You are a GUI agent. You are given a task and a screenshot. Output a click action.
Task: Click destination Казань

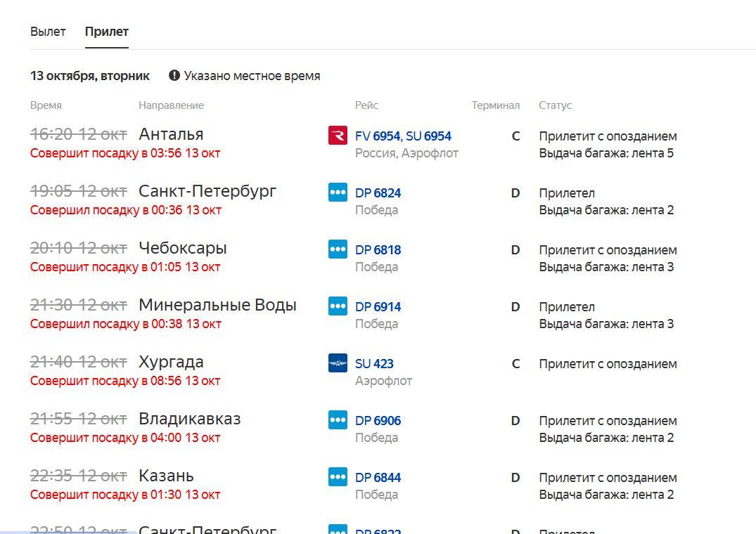167,476
